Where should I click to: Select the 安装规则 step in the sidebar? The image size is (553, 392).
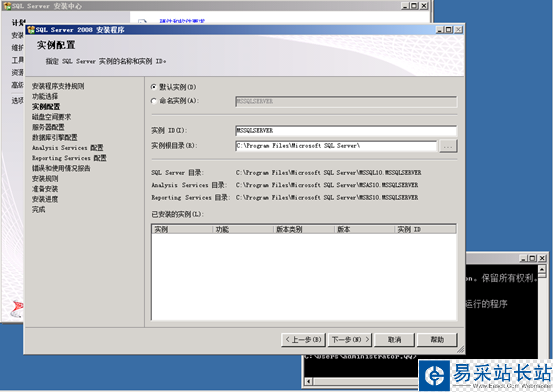(x=45, y=179)
